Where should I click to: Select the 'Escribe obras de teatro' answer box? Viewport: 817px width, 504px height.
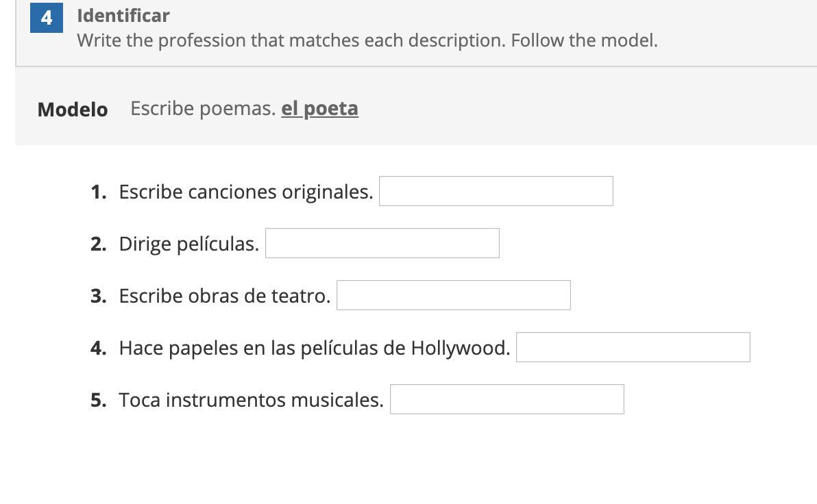click(453, 295)
